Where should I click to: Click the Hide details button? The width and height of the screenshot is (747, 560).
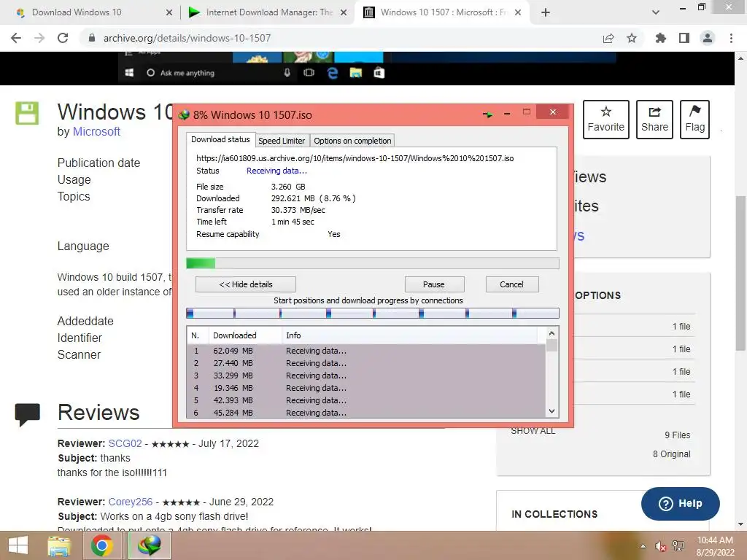point(246,284)
